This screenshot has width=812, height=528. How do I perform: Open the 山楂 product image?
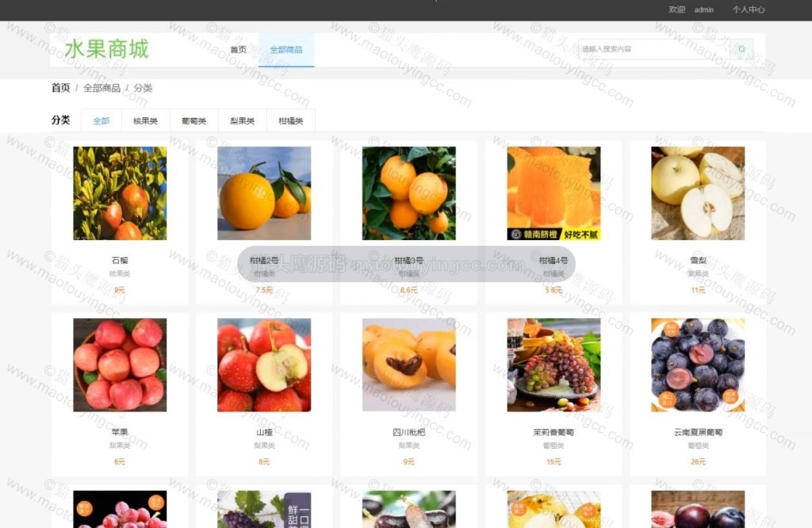pos(264,365)
